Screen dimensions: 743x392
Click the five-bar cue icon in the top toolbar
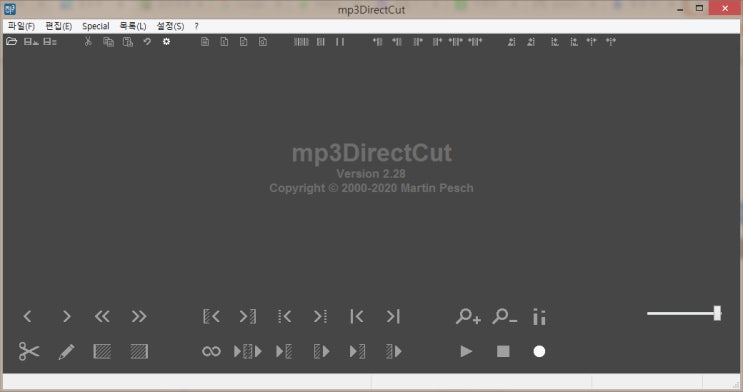[x=301, y=42]
